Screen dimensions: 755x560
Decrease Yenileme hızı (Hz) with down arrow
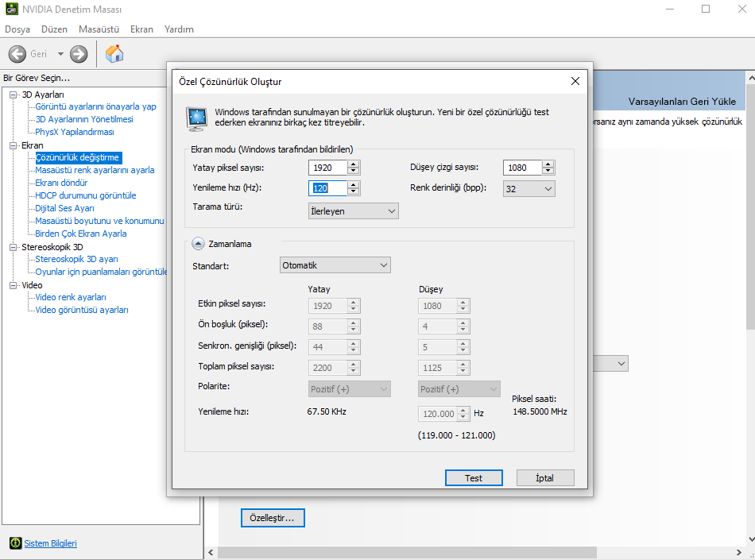coord(354,191)
